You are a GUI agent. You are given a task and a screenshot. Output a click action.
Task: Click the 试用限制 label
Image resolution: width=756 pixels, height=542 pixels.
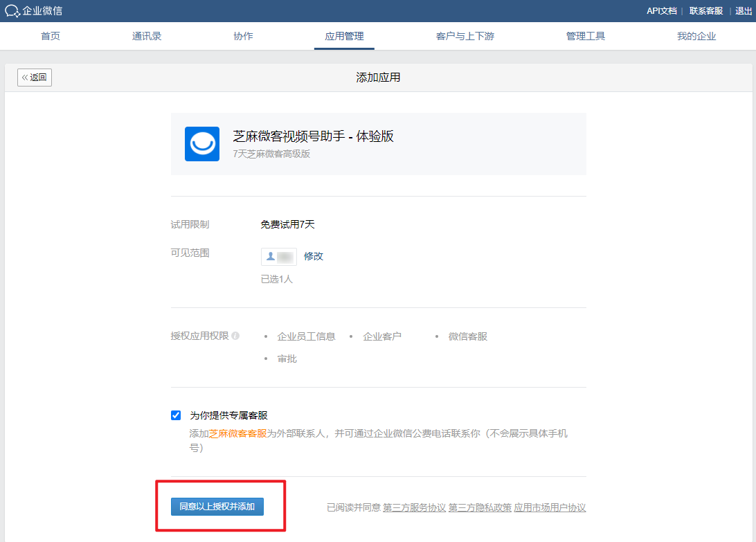(190, 224)
